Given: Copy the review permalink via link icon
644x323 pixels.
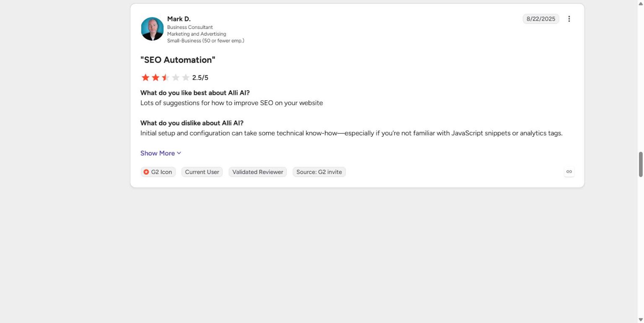Looking at the screenshot, I should click(x=569, y=172).
